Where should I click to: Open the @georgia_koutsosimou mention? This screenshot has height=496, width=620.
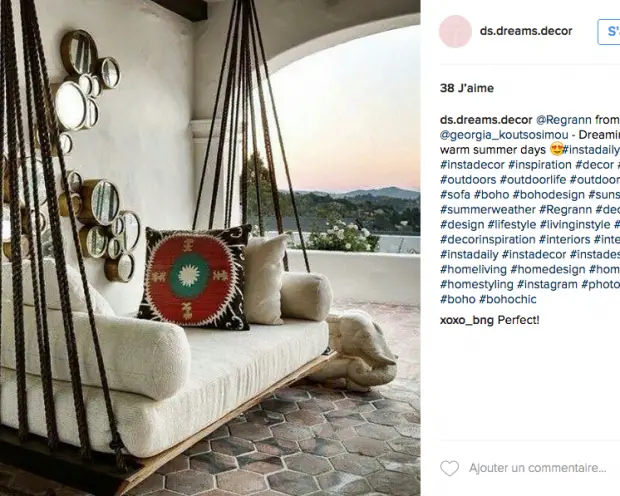pos(504,135)
